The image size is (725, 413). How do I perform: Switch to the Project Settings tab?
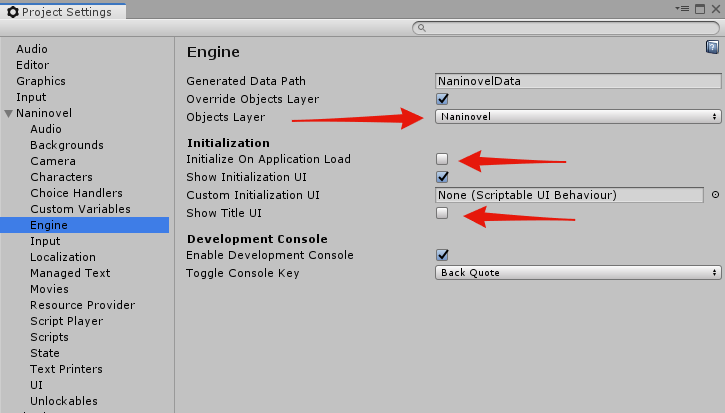pos(63,12)
